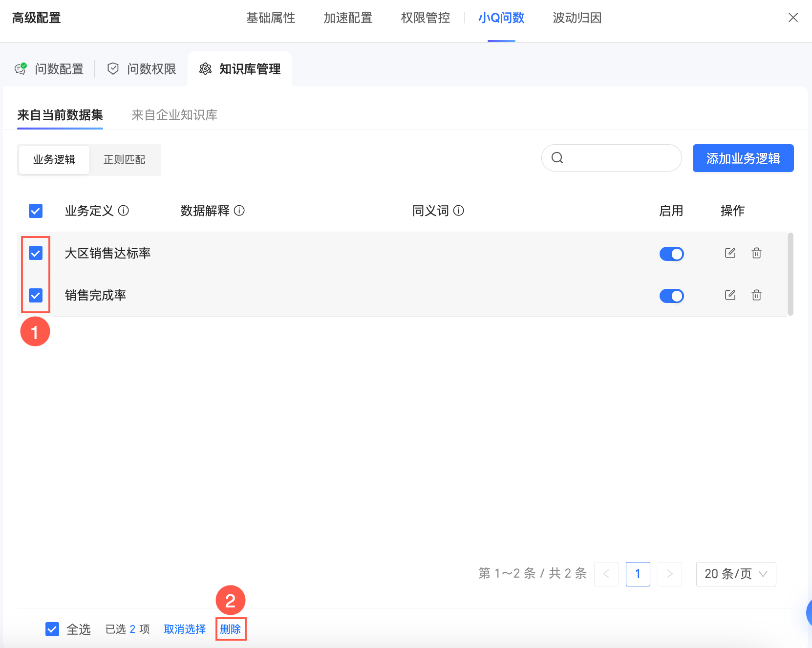Show info tooltip for 数据解释
The height and width of the screenshot is (648, 812).
(239, 211)
